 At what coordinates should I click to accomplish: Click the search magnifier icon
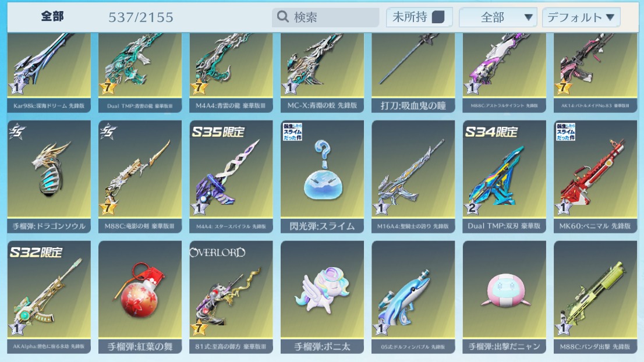point(283,17)
